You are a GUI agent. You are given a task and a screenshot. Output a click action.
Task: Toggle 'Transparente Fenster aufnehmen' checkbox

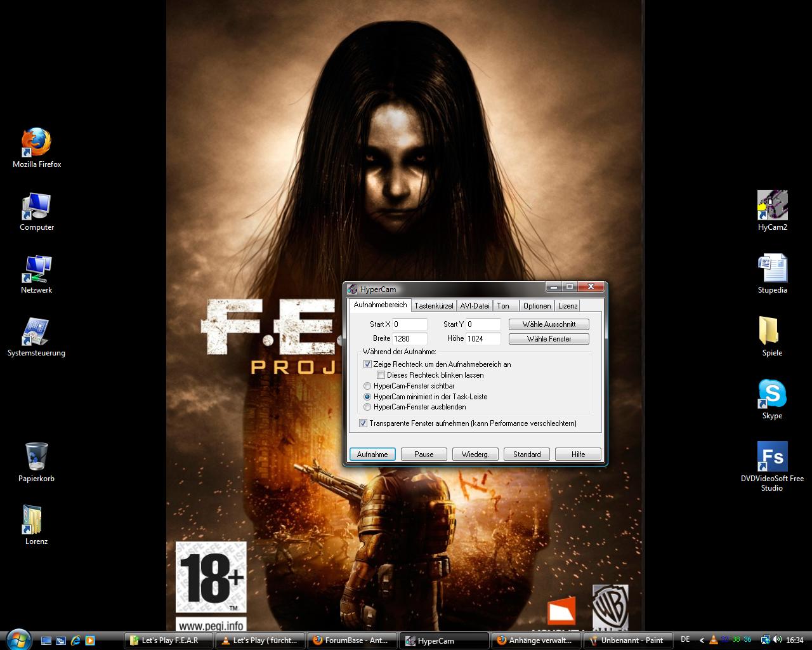coord(363,423)
